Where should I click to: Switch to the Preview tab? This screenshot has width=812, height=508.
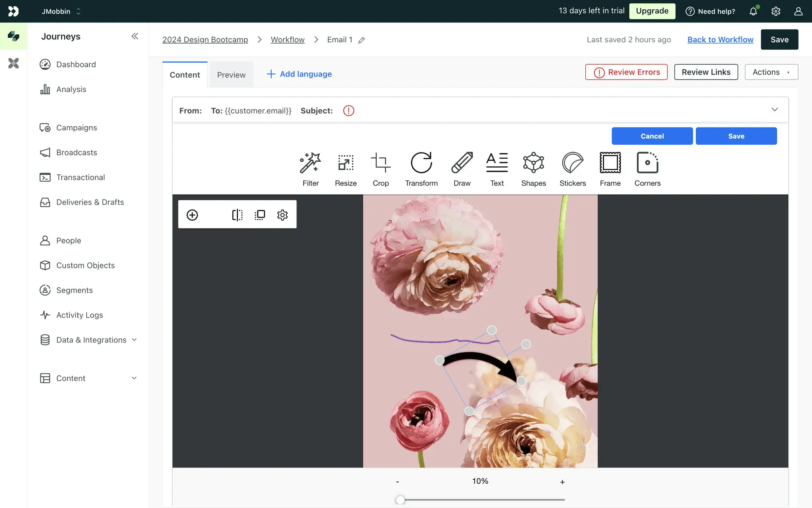tap(231, 75)
